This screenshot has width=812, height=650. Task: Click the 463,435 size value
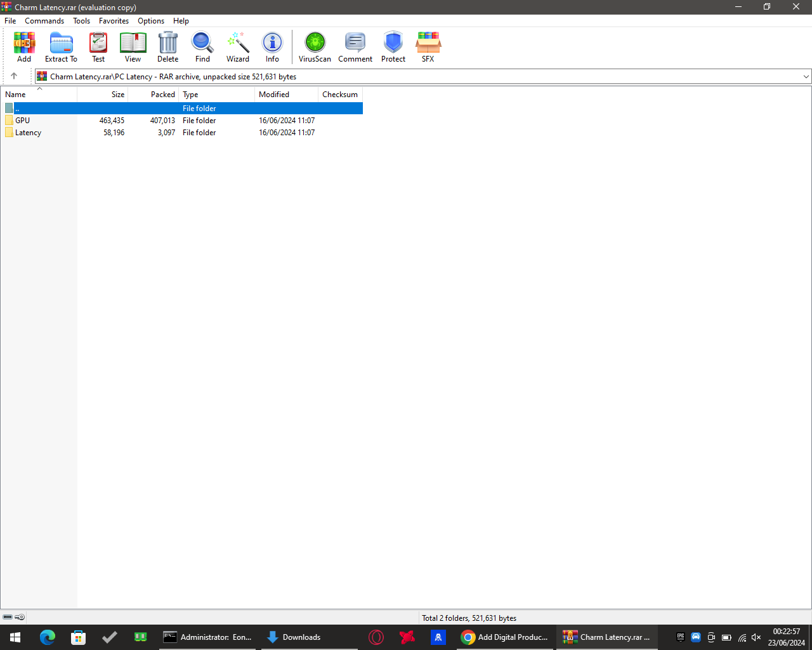click(112, 121)
